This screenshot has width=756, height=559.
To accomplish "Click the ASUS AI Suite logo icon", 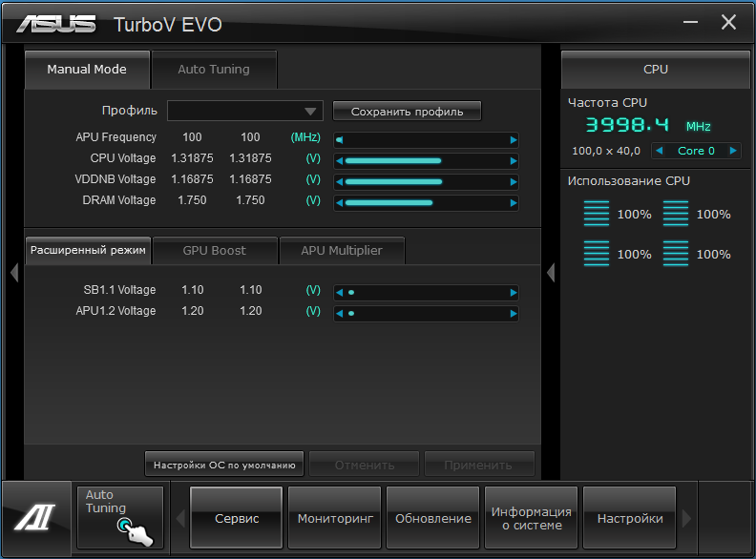I will [35, 517].
